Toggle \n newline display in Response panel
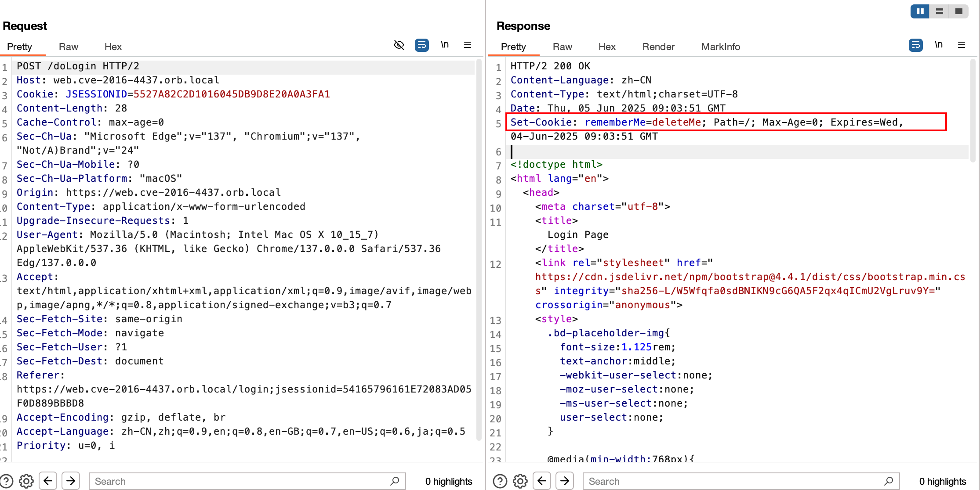This screenshot has width=980, height=490. tap(939, 45)
